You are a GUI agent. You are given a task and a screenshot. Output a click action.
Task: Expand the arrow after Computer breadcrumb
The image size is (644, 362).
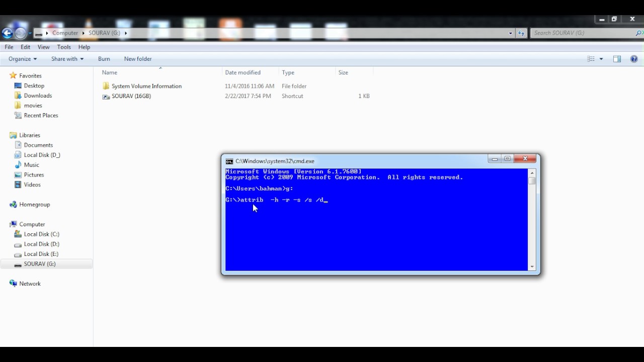(x=84, y=33)
